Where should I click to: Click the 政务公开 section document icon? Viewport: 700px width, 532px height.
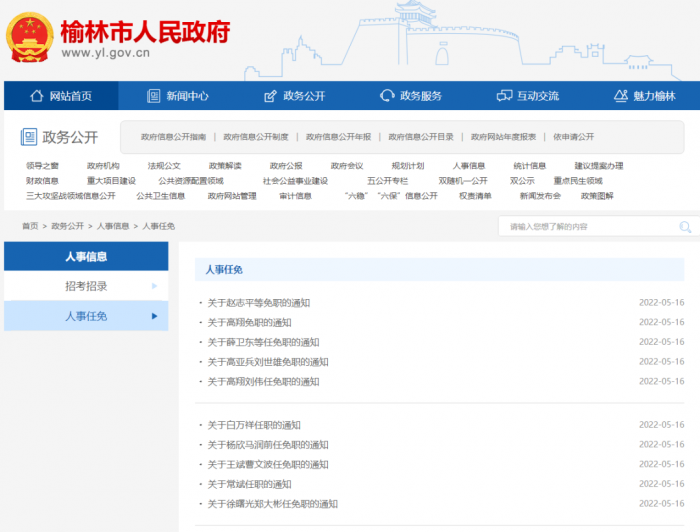[x=29, y=137]
